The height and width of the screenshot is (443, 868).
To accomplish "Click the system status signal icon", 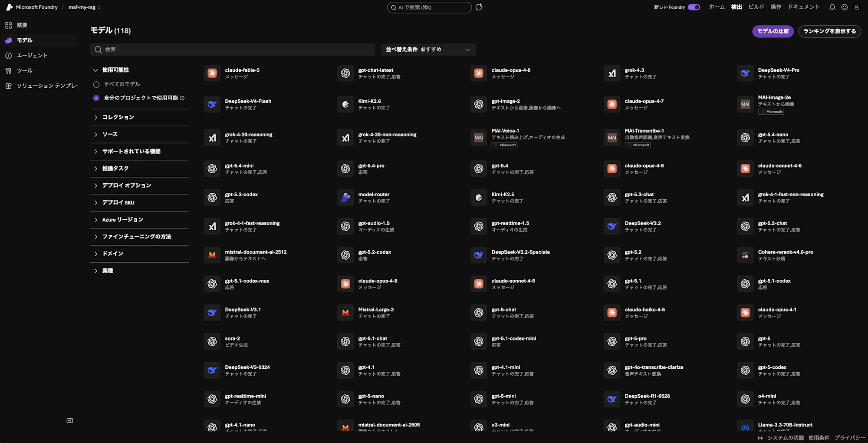I will [x=760, y=438].
